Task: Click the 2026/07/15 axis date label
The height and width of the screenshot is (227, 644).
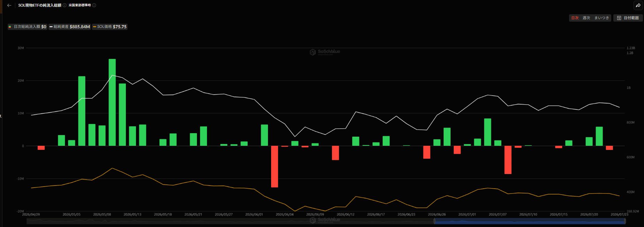Action: [559, 214]
